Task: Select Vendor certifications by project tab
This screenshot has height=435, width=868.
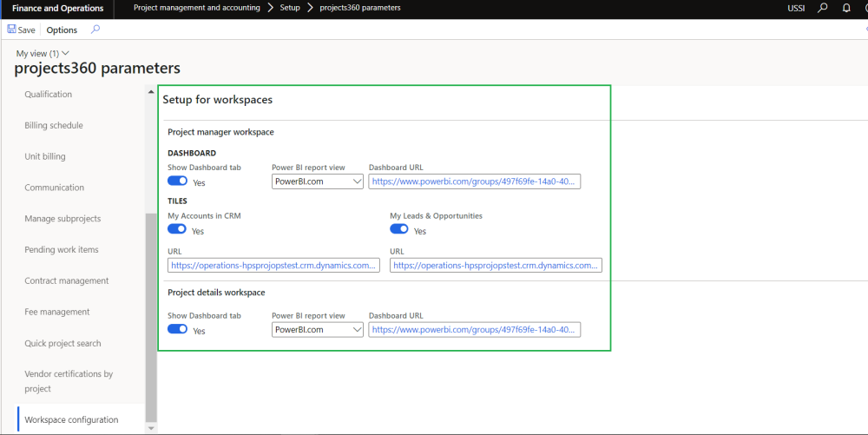Action: coord(69,381)
